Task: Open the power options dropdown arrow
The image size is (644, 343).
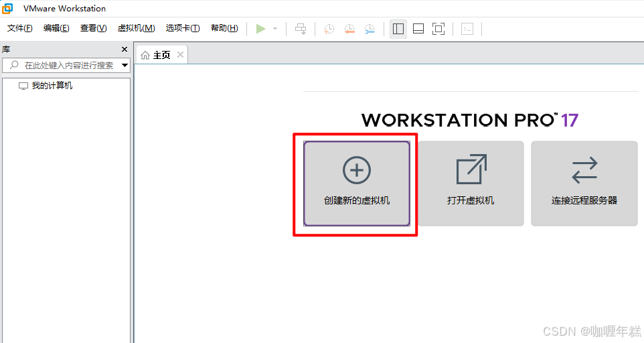Action: click(275, 29)
